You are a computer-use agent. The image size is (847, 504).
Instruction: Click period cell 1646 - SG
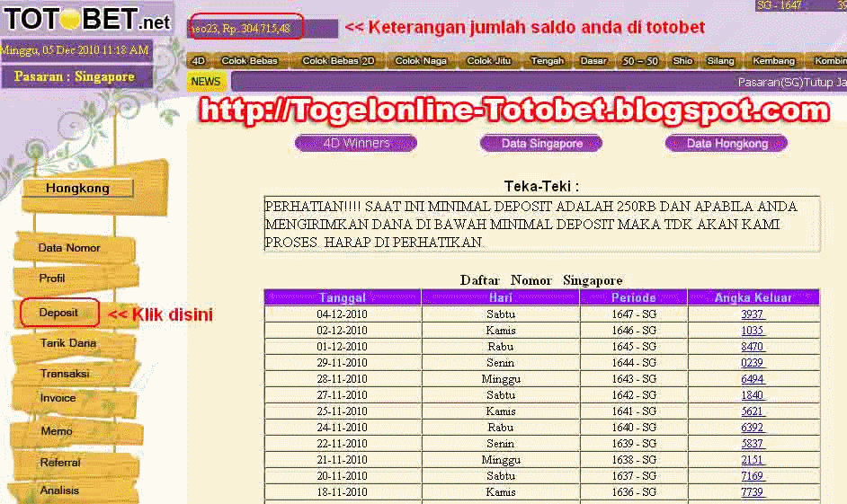tap(634, 331)
